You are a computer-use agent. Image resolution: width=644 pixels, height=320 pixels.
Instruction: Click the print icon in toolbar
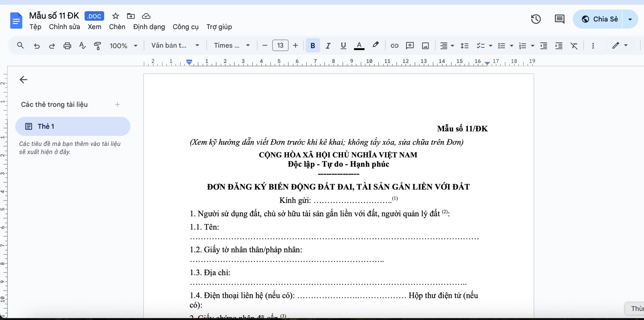coord(67,46)
